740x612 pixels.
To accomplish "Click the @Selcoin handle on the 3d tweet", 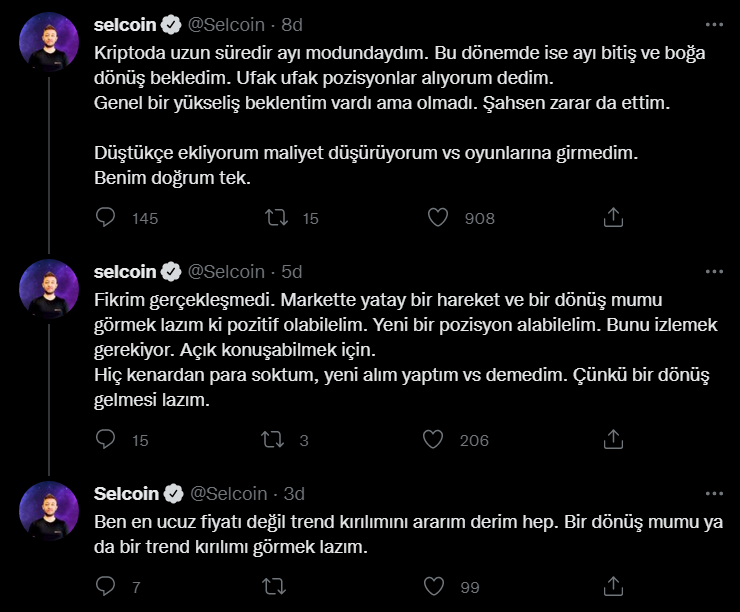I will point(228,493).
